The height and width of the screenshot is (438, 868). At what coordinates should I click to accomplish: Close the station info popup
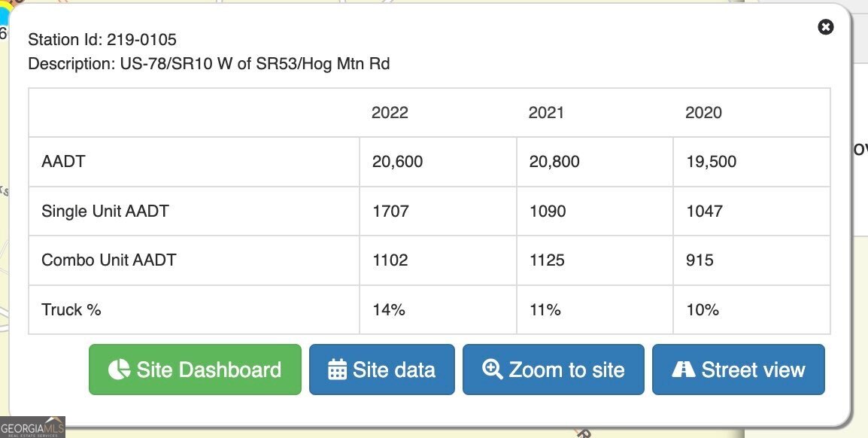[826, 27]
